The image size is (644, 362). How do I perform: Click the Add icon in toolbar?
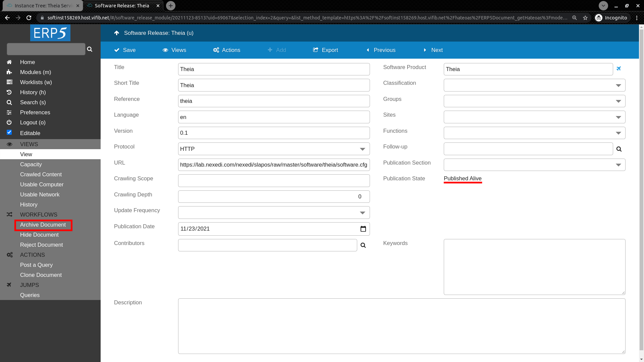[x=270, y=50]
